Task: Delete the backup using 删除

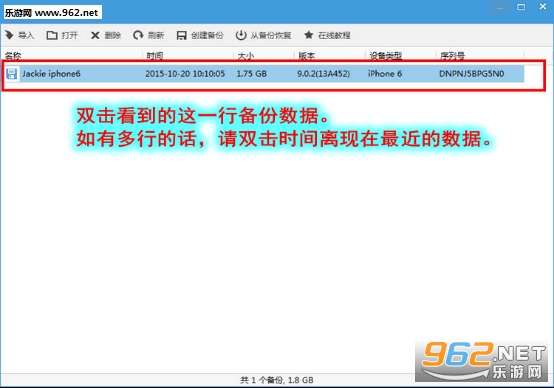Action: [x=106, y=35]
